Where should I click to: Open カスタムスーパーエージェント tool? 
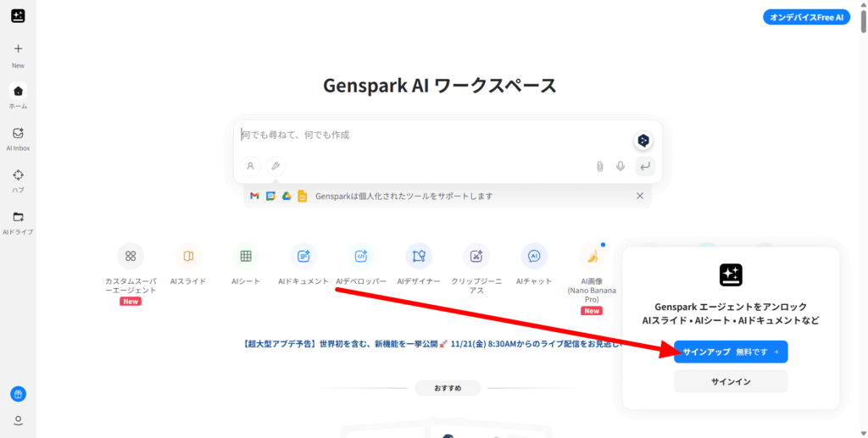pyautogui.click(x=131, y=256)
